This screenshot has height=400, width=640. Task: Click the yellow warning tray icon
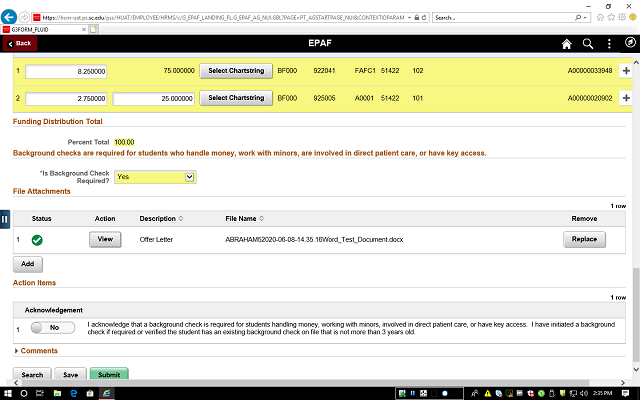coord(487,393)
